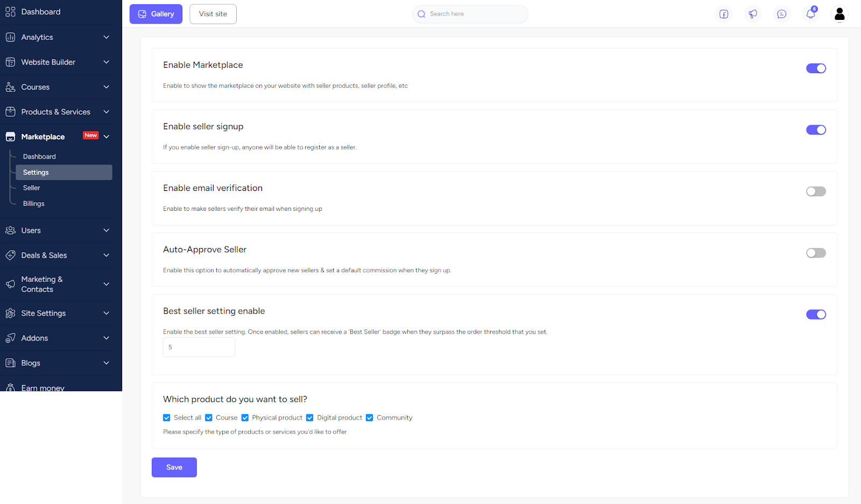Switch off the Best seller setting toggle

(x=816, y=315)
